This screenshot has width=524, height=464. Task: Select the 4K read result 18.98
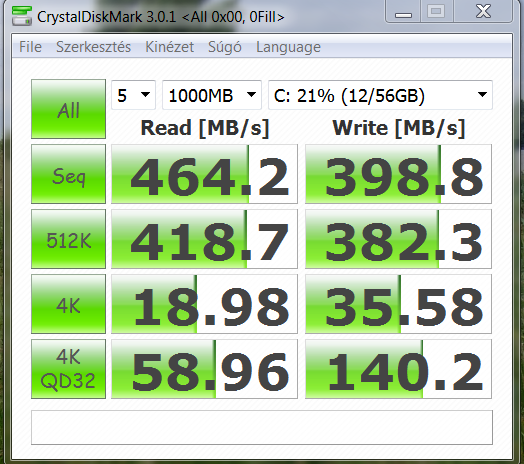click(x=204, y=304)
